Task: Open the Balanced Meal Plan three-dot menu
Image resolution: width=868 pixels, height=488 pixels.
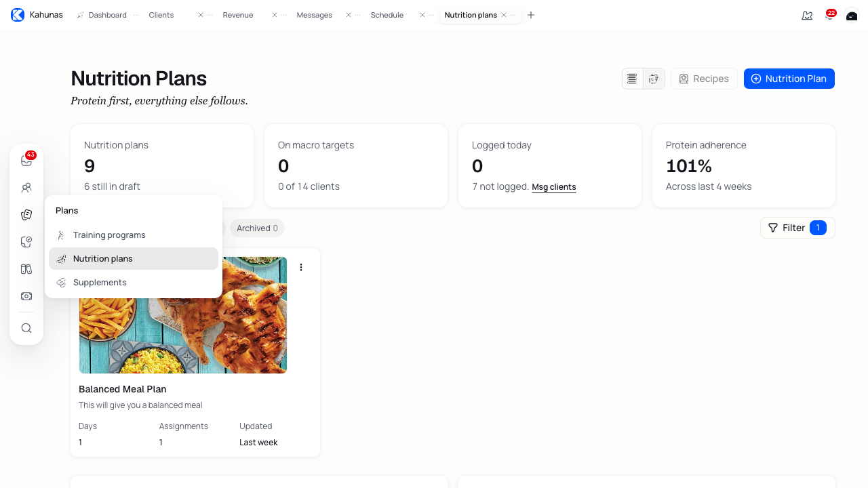Action: [301, 267]
